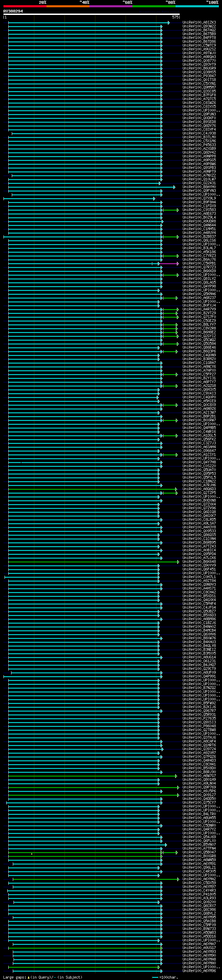Select the UniRef100_C5FP27 label

[x=199, y=374]
